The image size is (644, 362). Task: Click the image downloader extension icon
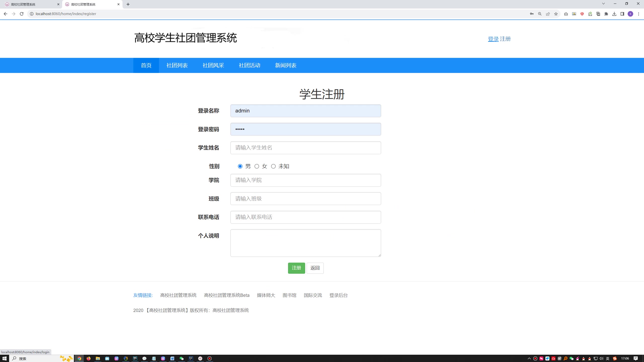[574, 14]
